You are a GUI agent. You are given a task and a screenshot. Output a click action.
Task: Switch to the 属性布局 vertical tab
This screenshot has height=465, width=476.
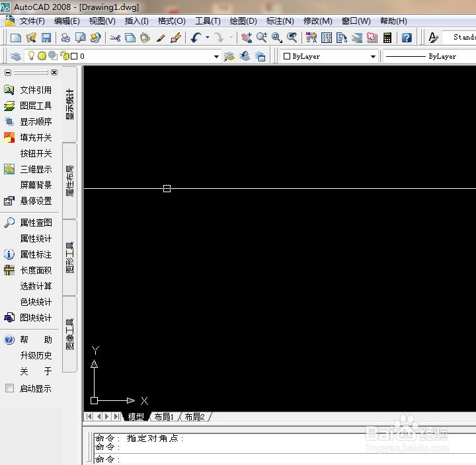click(x=70, y=181)
